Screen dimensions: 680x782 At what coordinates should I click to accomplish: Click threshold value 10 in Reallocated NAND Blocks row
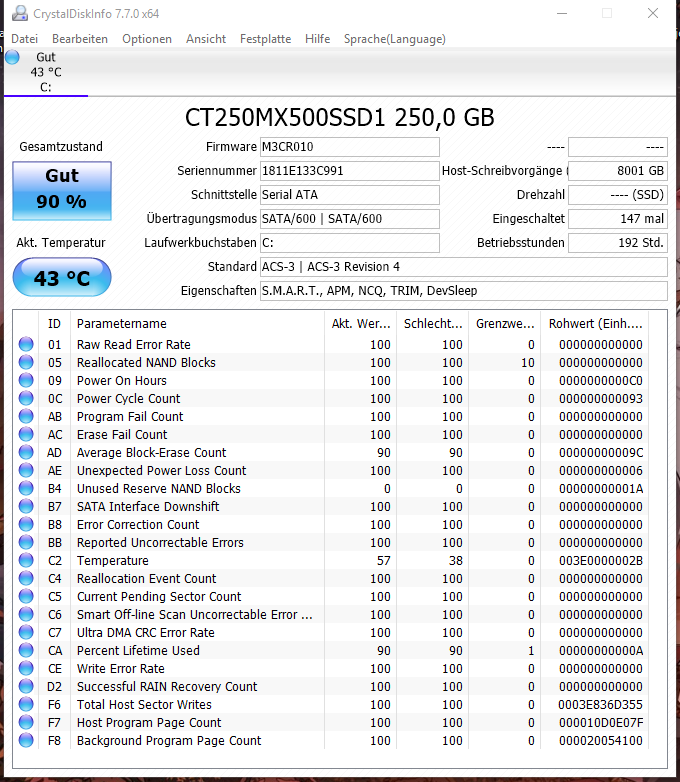[x=528, y=363]
